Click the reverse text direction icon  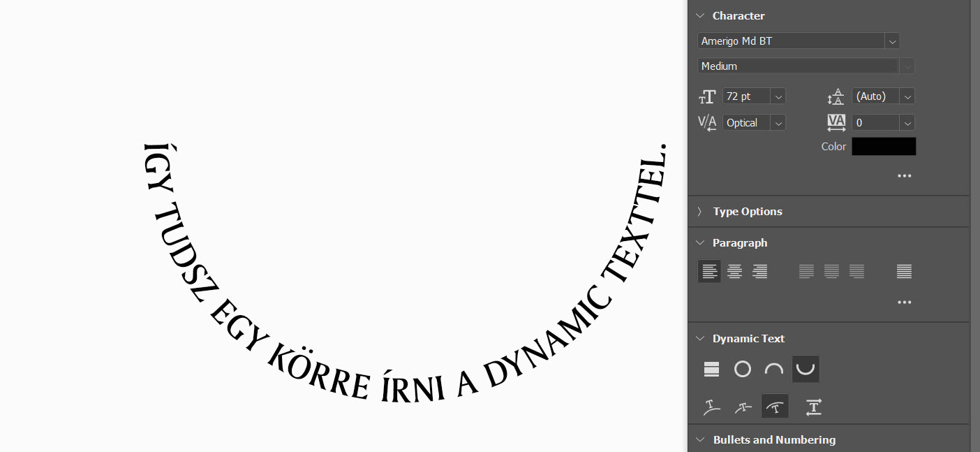[x=813, y=407]
